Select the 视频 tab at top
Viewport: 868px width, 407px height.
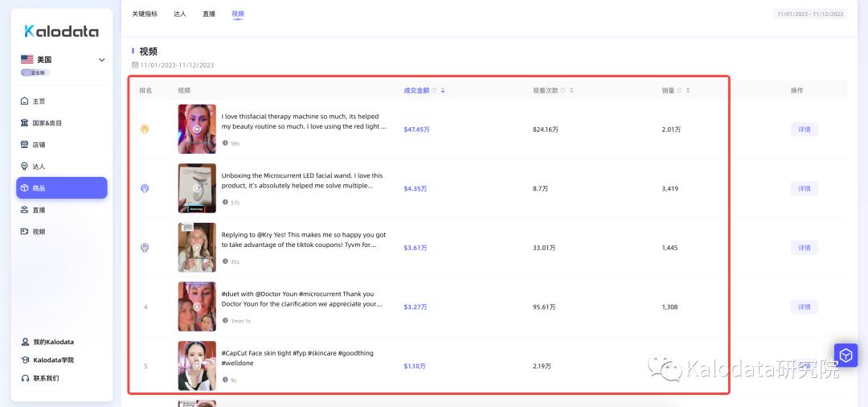click(237, 14)
